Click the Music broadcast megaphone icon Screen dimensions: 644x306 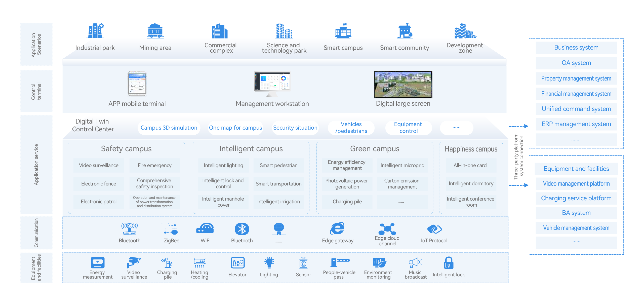tap(415, 262)
